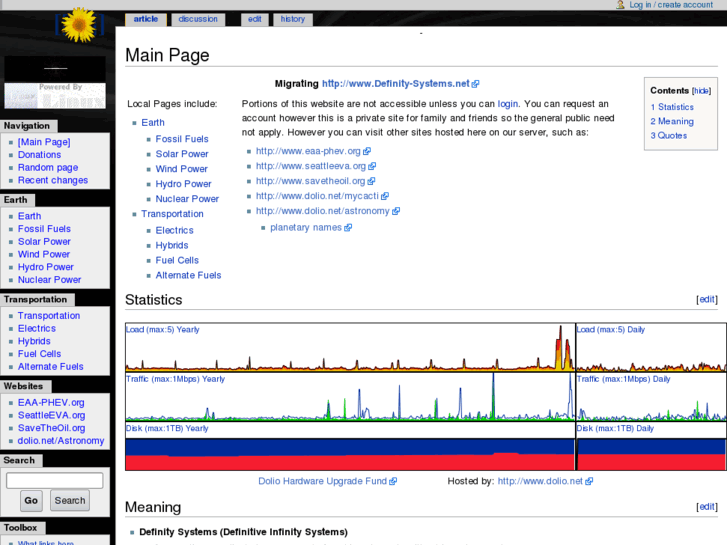Click Earth in the sidebar Earth section
Screen dimensions: 727x545
point(29,216)
